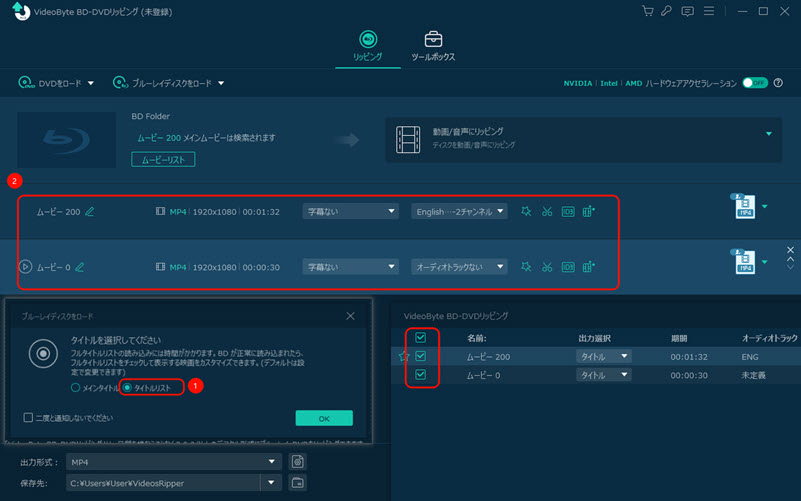Open subtitle dropdown for ムービー 0
Screen dimensions: 801x501
[x=350, y=267]
